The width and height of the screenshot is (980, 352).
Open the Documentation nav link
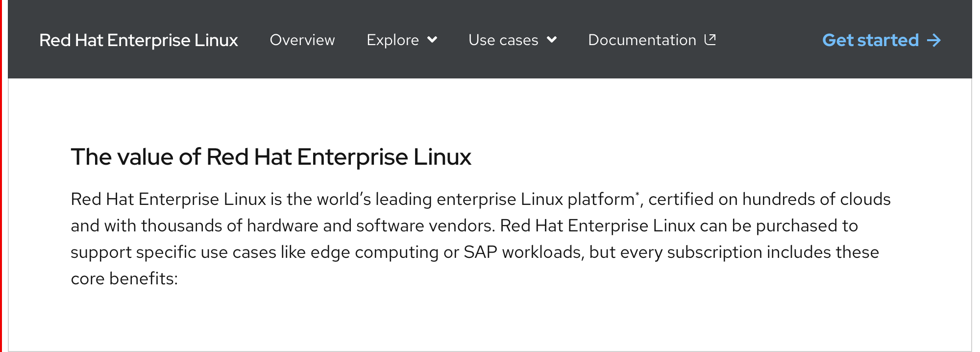click(642, 40)
